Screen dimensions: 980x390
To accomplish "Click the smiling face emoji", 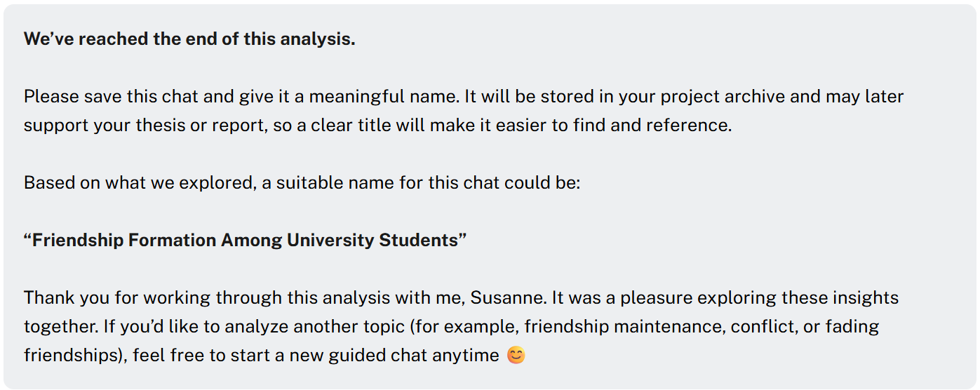I will 516,356.
